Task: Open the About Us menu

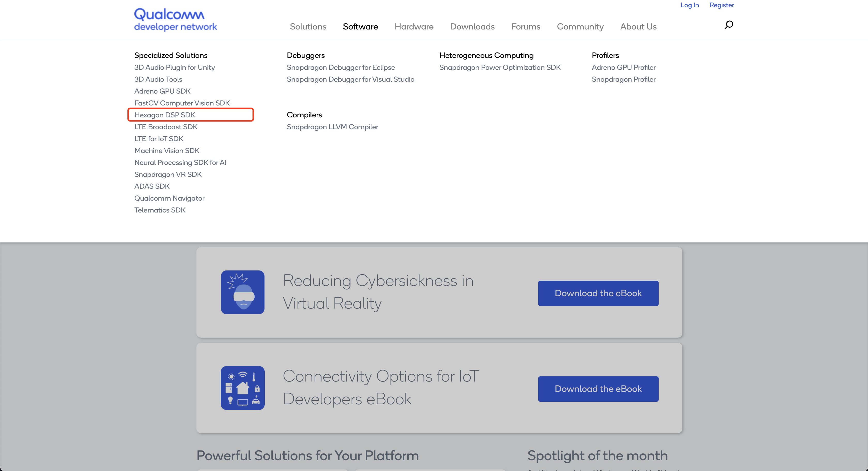Action: pyautogui.click(x=638, y=27)
